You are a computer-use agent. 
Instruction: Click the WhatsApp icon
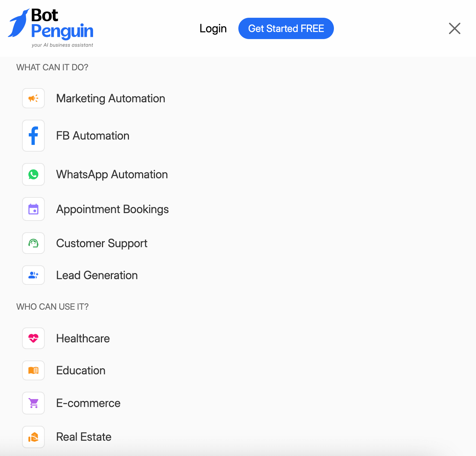coord(33,174)
